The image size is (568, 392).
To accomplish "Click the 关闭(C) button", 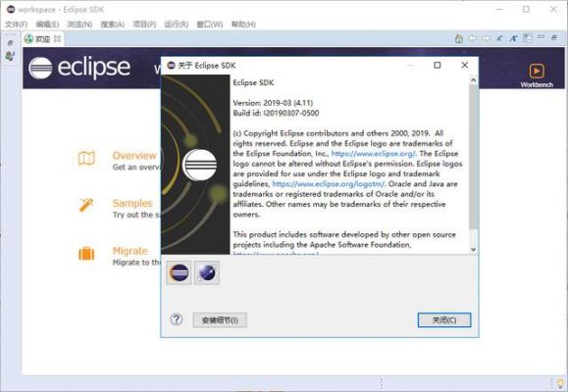I will click(x=444, y=320).
